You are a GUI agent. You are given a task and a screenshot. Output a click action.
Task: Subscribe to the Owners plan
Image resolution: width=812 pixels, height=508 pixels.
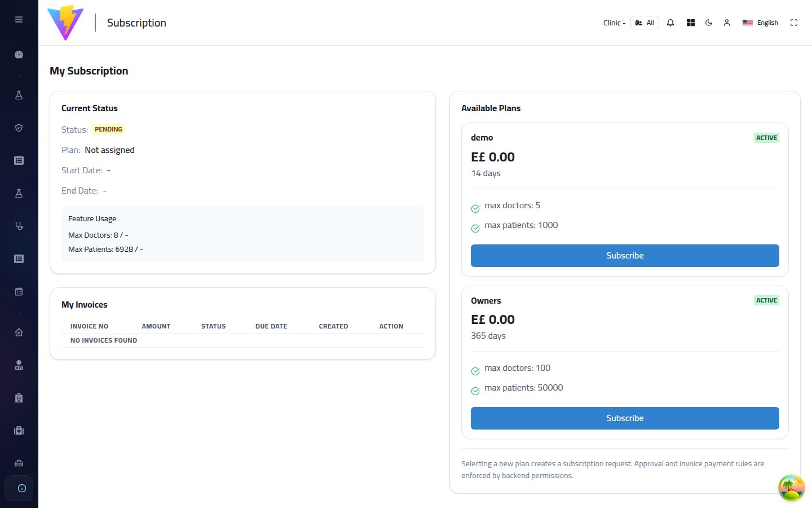pyautogui.click(x=625, y=418)
